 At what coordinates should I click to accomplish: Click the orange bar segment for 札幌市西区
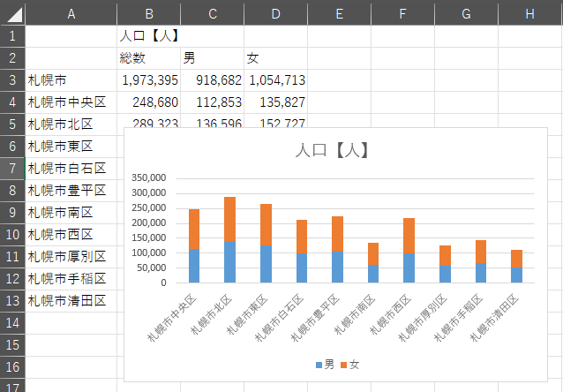pos(409,236)
